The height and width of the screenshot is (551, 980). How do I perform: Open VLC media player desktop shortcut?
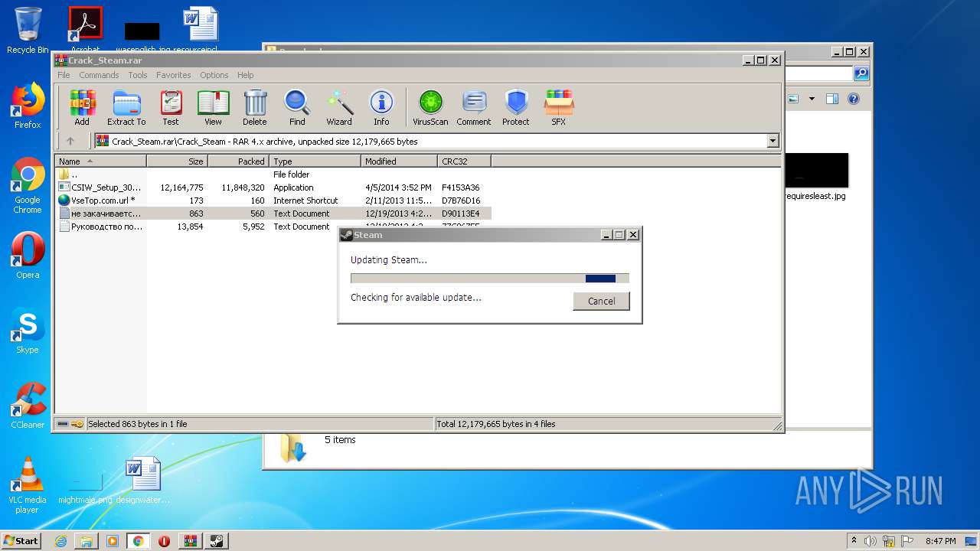(28, 485)
